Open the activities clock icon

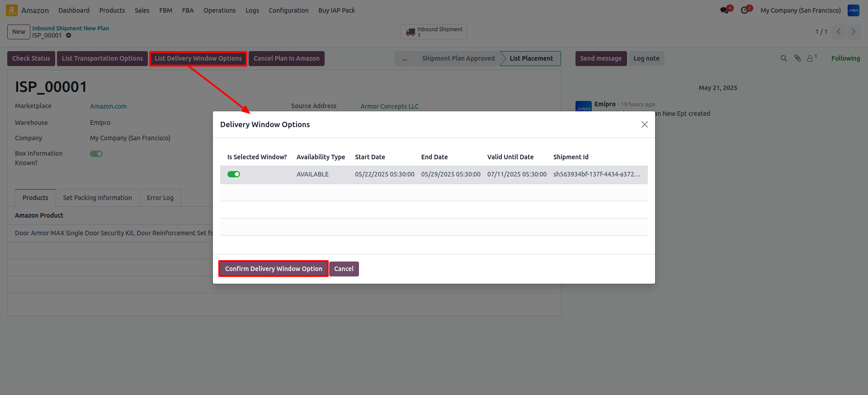pos(745,10)
